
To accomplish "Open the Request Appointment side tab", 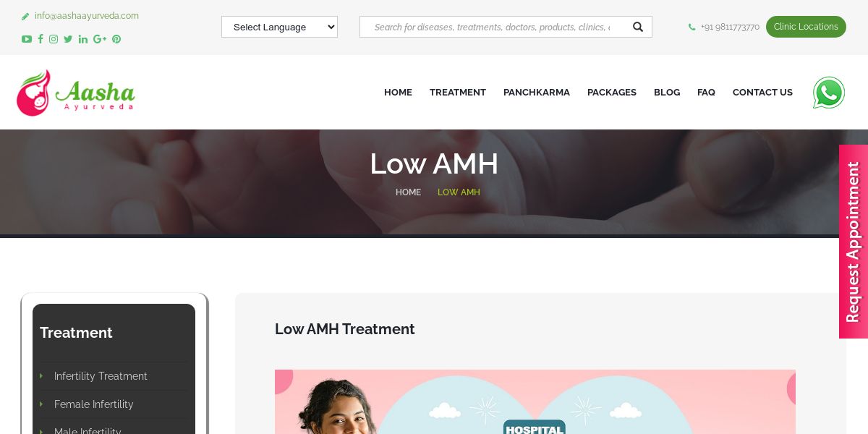I will (854, 242).
